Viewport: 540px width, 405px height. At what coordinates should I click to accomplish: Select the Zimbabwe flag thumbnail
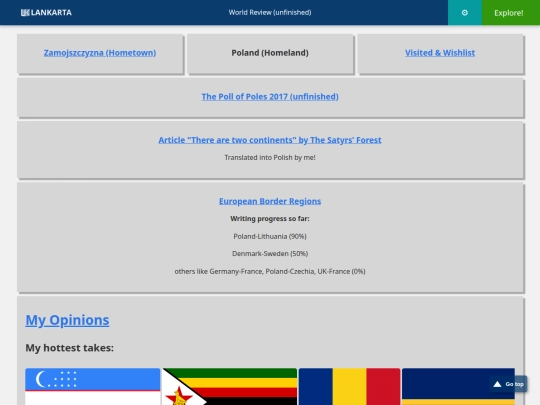point(230,386)
